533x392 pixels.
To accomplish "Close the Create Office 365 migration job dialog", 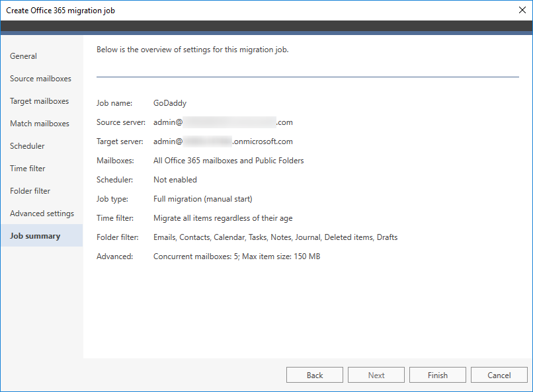I will click(522, 10).
